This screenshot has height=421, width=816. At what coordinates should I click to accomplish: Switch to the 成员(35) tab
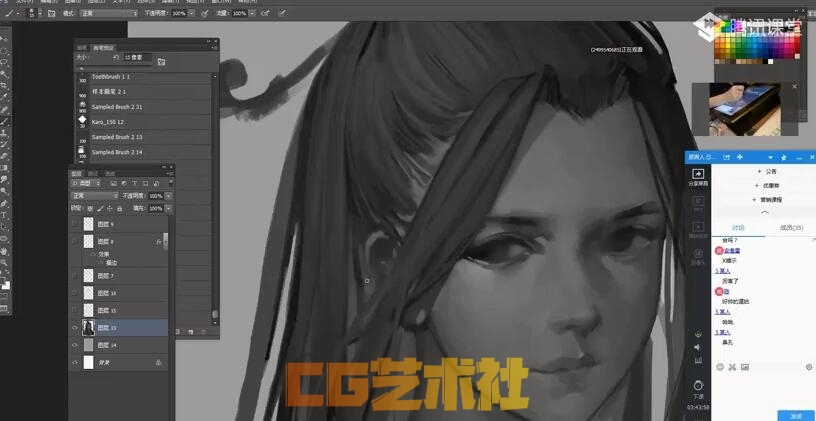point(791,228)
